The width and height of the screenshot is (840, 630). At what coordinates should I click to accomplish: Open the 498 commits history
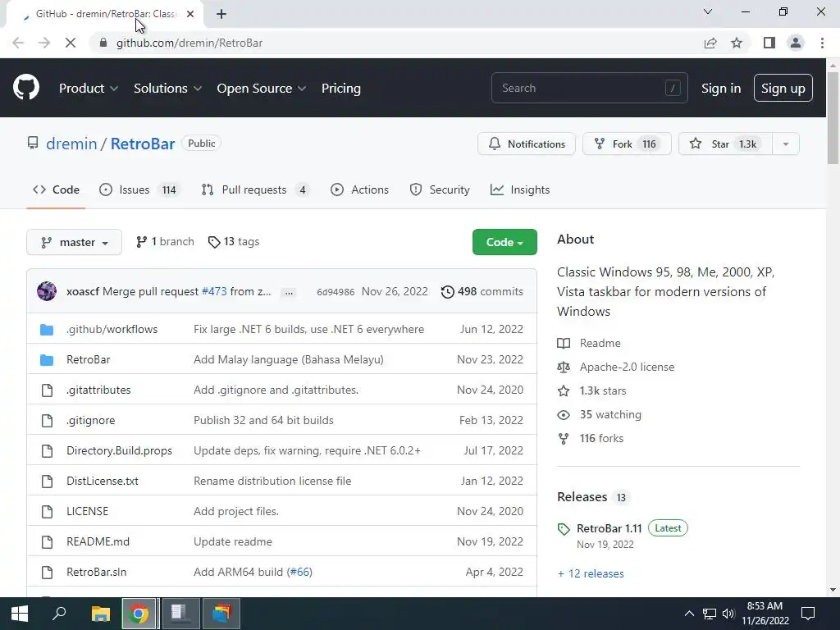click(x=482, y=291)
